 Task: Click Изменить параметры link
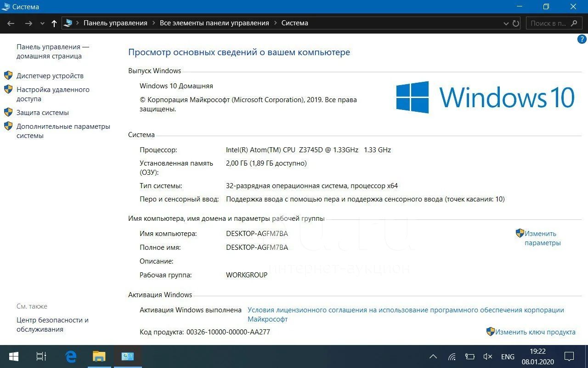point(542,238)
